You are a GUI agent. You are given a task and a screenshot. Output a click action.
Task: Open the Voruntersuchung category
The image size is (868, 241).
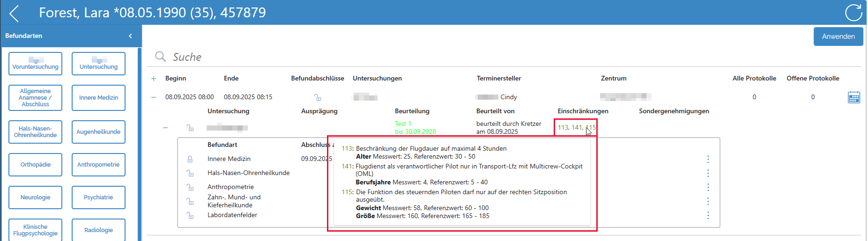click(35, 64)
